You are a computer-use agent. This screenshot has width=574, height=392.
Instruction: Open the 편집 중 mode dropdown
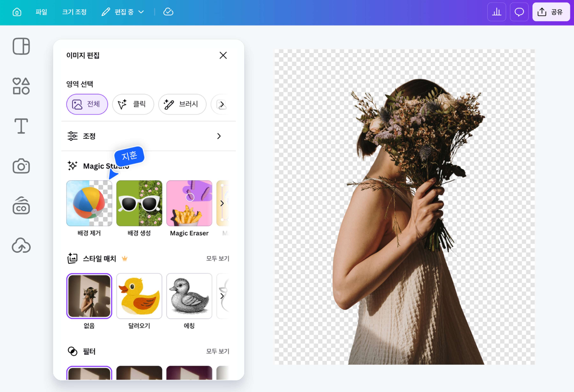pyautogui.click(x=123, y=12)
